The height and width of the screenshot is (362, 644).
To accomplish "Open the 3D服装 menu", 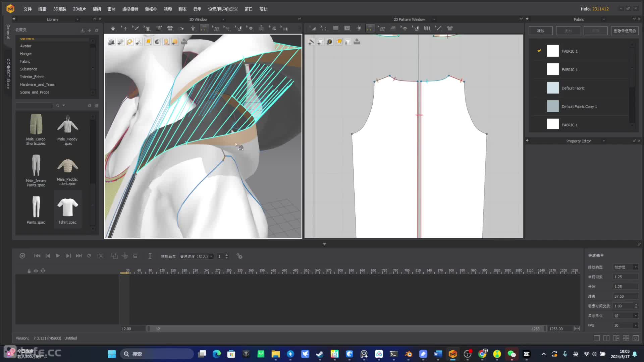I will 60,9.
